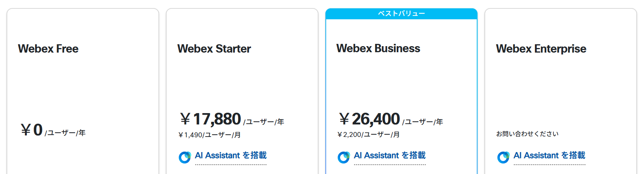Image resolution: width=644 pixels, height=174 pixels.
Task: Click the AI Assistant icon in Webex Starter
Action: (185, 157)
